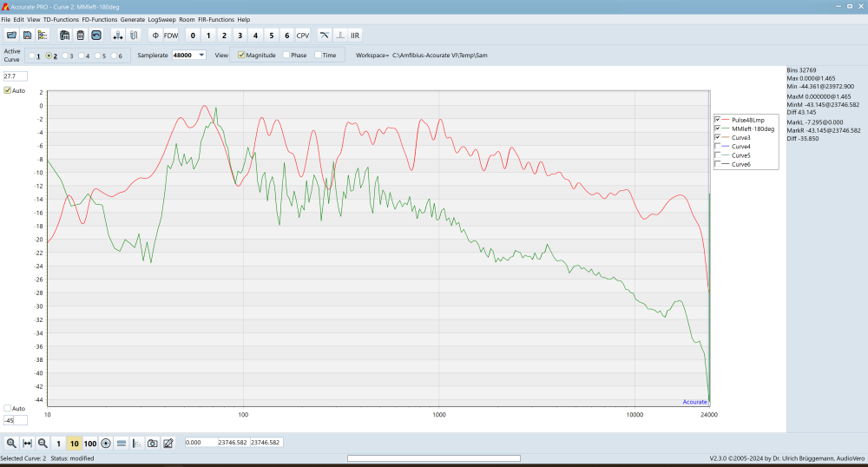868x467 pixels.
Task: Click the IIR toolbar button
Action: tap(355, 36)
